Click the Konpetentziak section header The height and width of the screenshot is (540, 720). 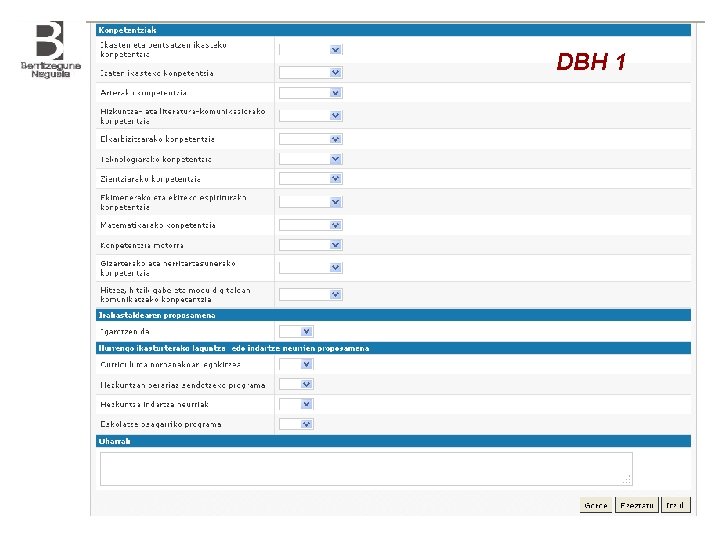pos(393,30)
